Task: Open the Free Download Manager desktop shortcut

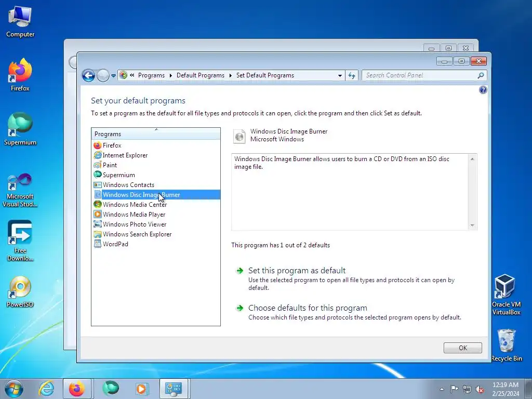Action: (x=20, y=240)
